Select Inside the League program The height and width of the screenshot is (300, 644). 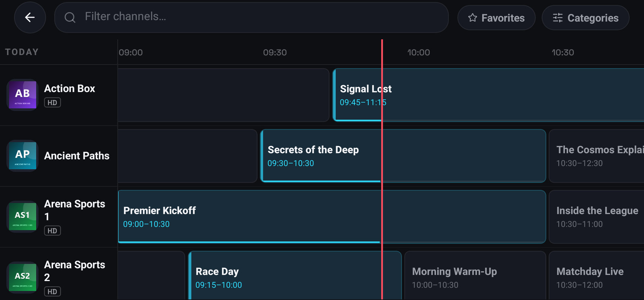(x=597, y=217)
